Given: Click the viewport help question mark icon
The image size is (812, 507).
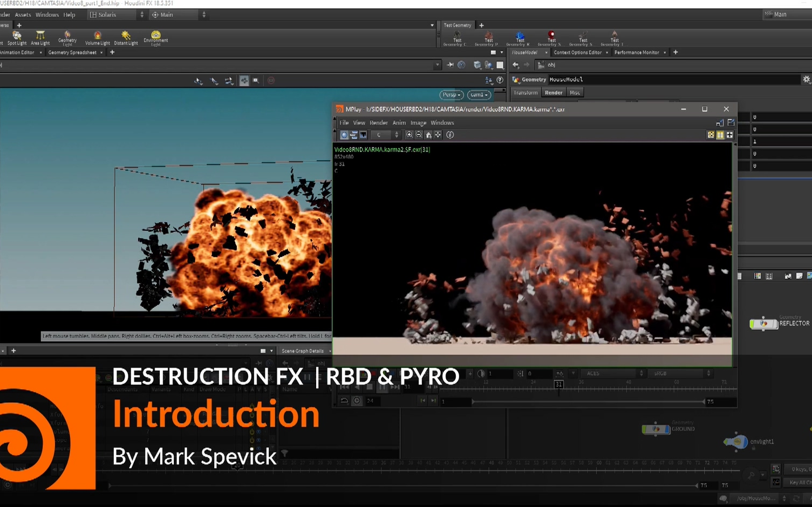Looking at the screenshot, I should click(500, 80).
